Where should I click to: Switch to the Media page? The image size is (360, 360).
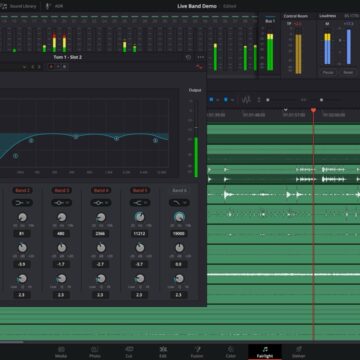(61, 352)
